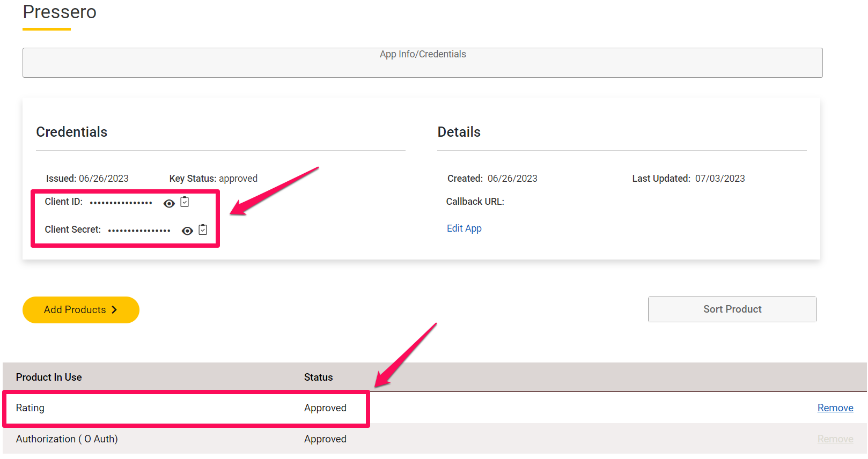
Task: Click the Add Products button
Action: (x=81, y=310)
